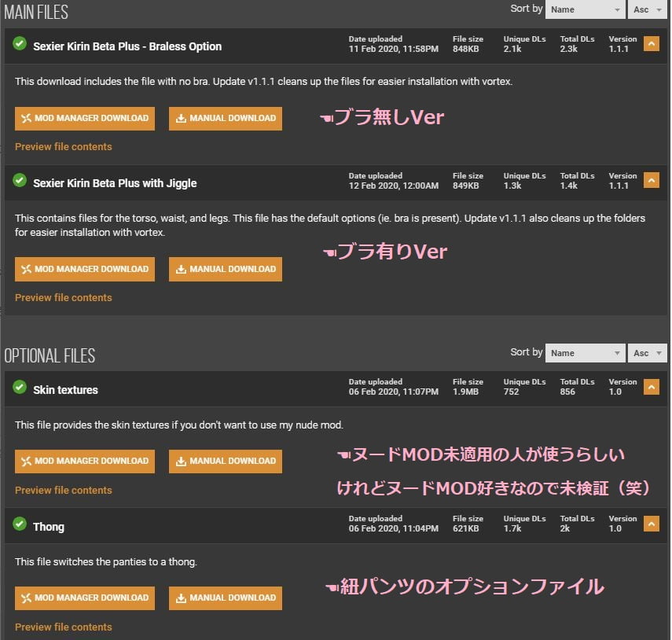Collapse the Skin textures file entry
The height and width of the screenshot is (640, 672).
click(x=651, y=387)
